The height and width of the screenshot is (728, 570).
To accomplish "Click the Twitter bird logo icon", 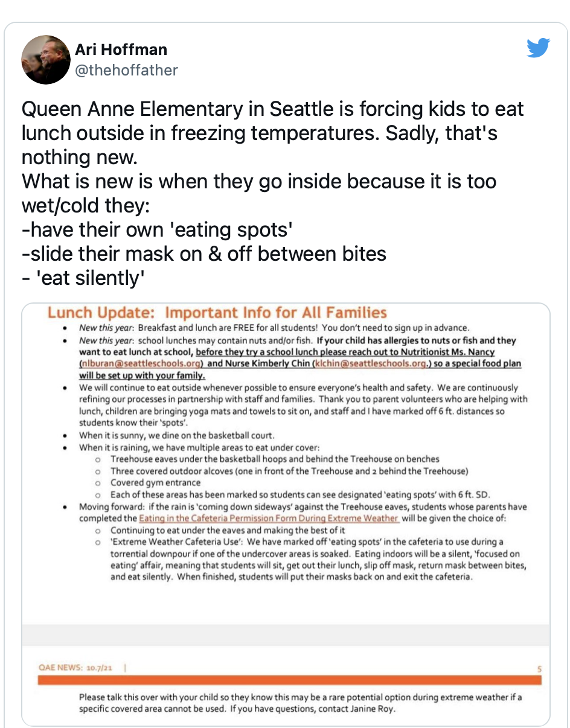I will 538,48.
